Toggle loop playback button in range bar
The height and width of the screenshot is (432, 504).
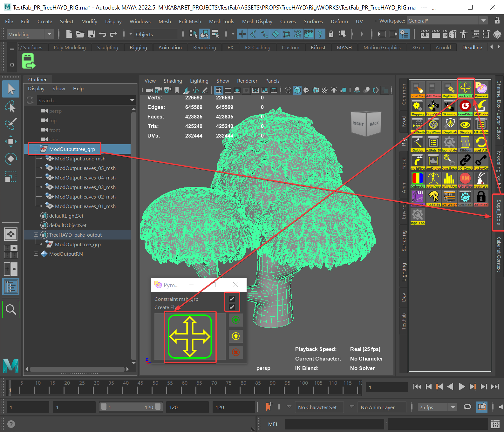click(x=467, y=407)
